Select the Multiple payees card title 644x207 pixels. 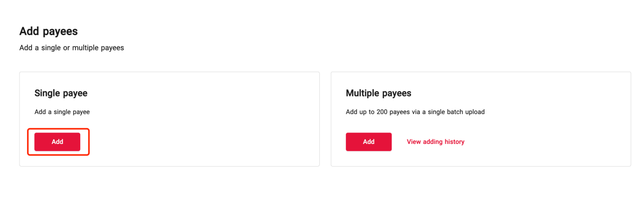378,93
